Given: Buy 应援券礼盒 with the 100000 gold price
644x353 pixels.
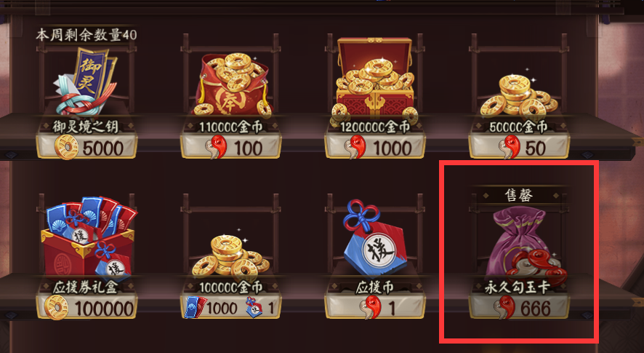Looking at the screenshot, I should coord(86,307).
